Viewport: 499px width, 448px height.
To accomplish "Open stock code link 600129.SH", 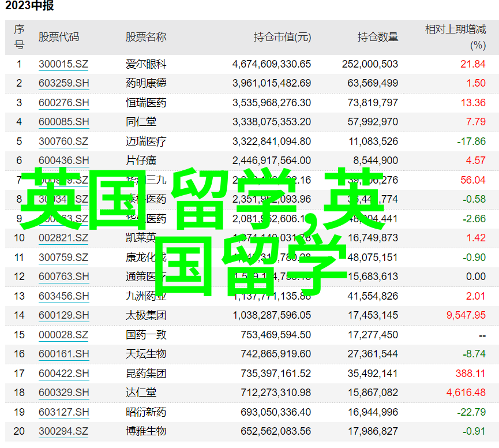I will click(63, 315).
